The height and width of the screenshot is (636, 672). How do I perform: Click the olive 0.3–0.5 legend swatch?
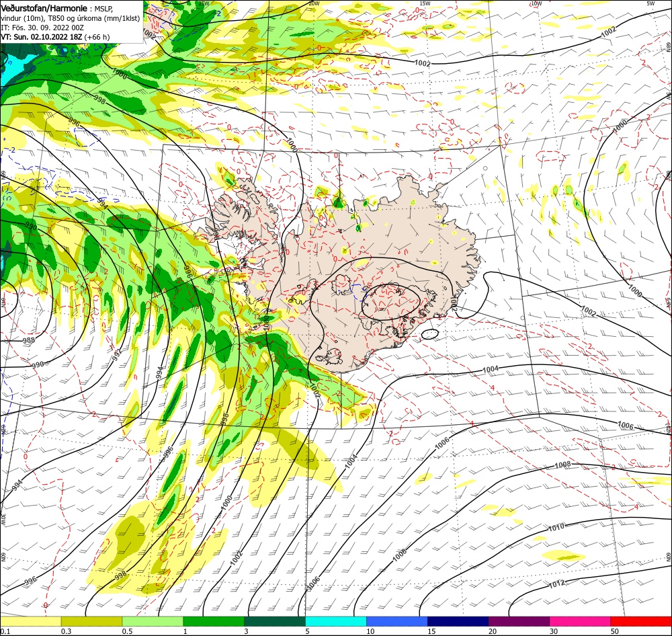point(91,621)
